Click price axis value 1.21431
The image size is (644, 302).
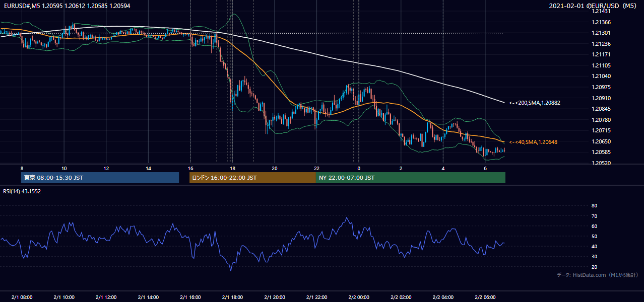[x=601, y=12]
